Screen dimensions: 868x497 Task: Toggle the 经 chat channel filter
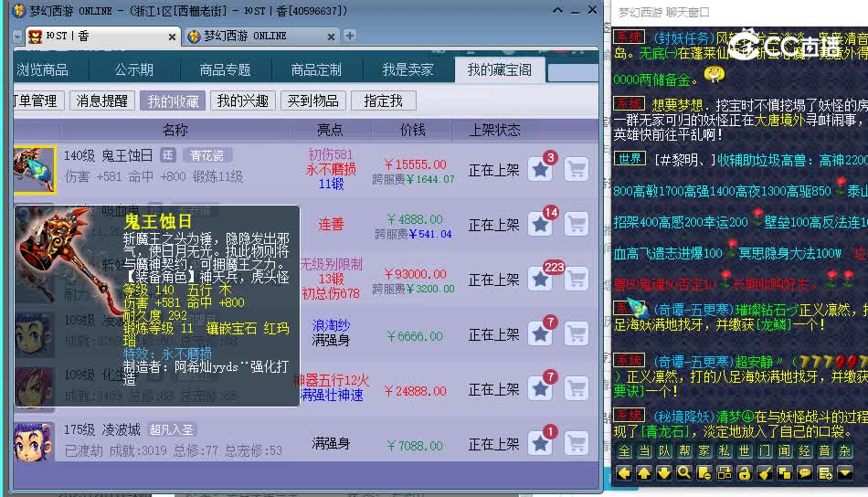[805, 451]
